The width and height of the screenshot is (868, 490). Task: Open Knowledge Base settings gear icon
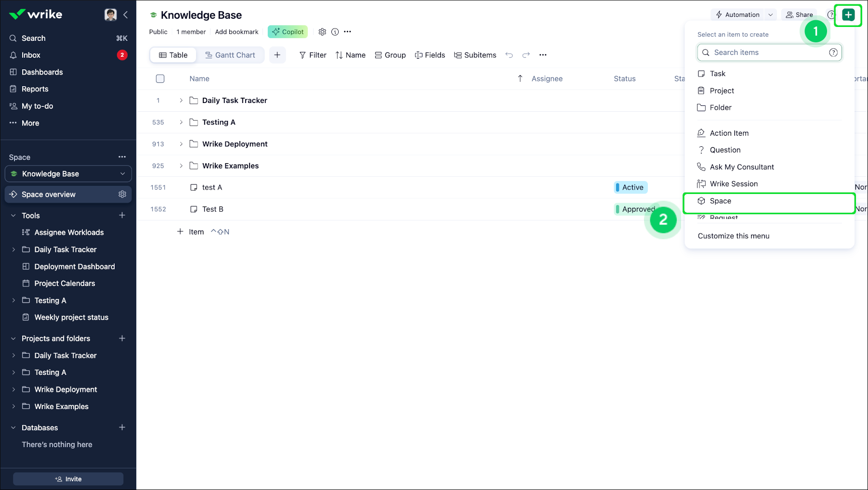322,32
